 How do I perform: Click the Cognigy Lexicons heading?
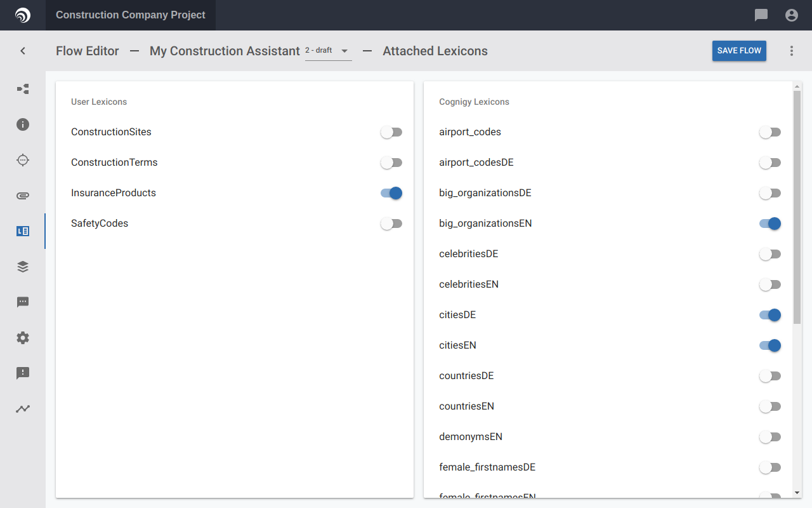(x=474, y=102)
